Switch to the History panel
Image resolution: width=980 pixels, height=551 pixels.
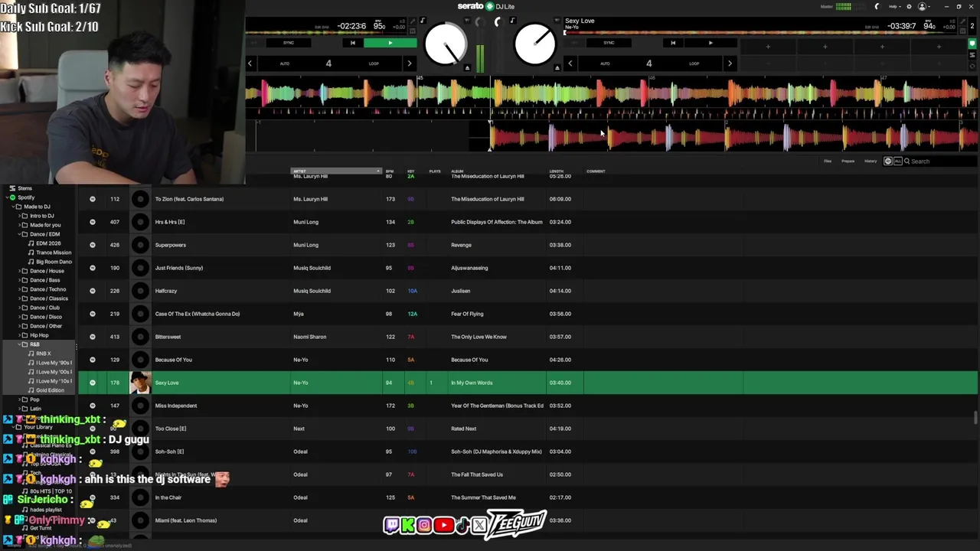[x=871, y=161]
